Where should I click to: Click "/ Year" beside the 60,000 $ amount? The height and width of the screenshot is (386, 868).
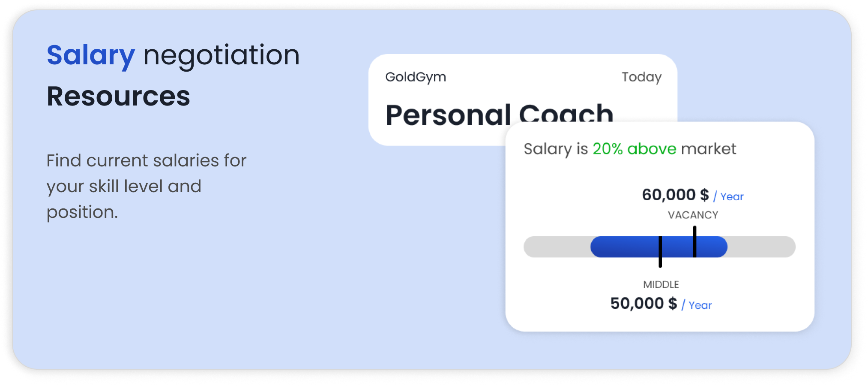(728, 197)
